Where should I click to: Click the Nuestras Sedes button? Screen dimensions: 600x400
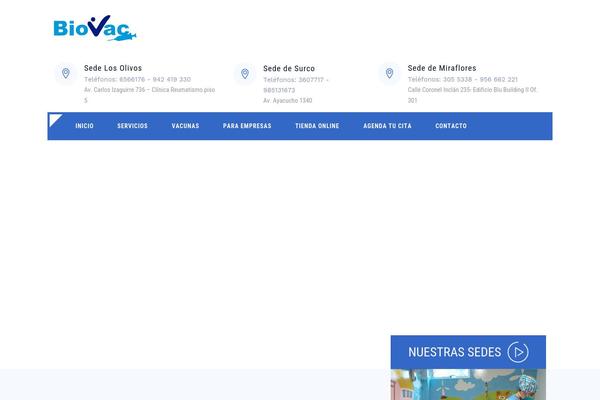468,352
